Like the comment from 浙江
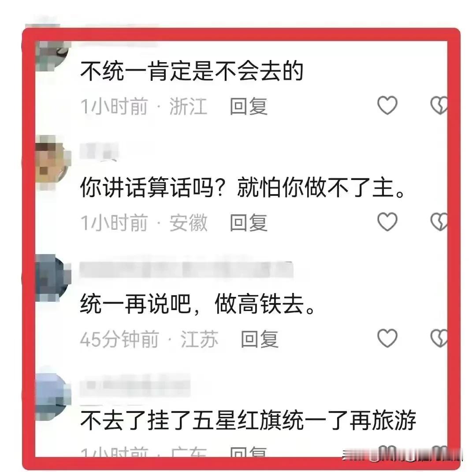The width and height of the screenshot is (476, 472). pyautogui.click(x=387, y=105)
